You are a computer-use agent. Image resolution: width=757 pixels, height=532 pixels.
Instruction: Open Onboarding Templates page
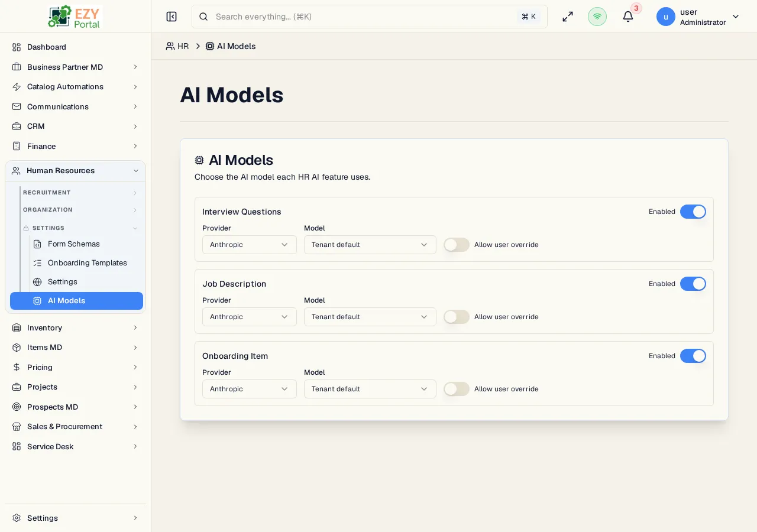tap(86, 263)
